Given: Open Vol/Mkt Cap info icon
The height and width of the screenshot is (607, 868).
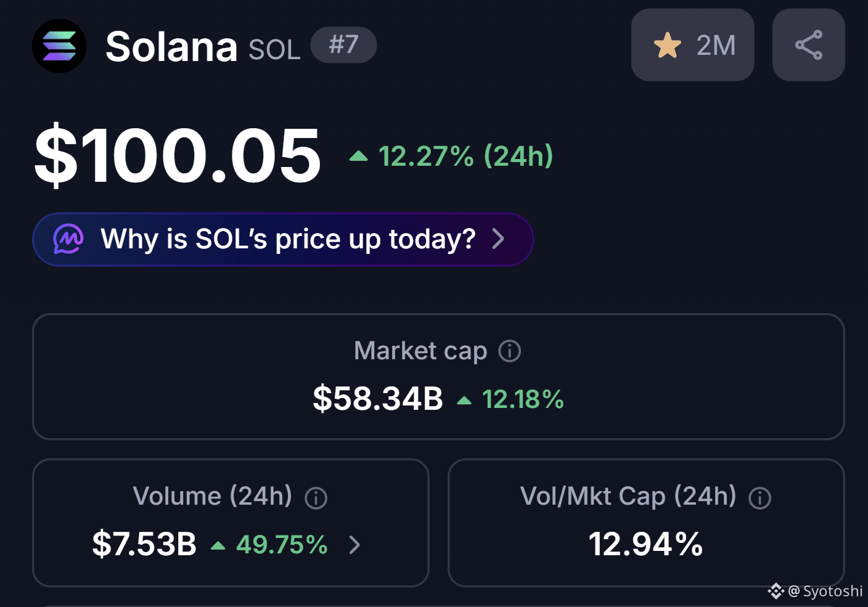Looking at the screenshot, I should click(759, 498).
